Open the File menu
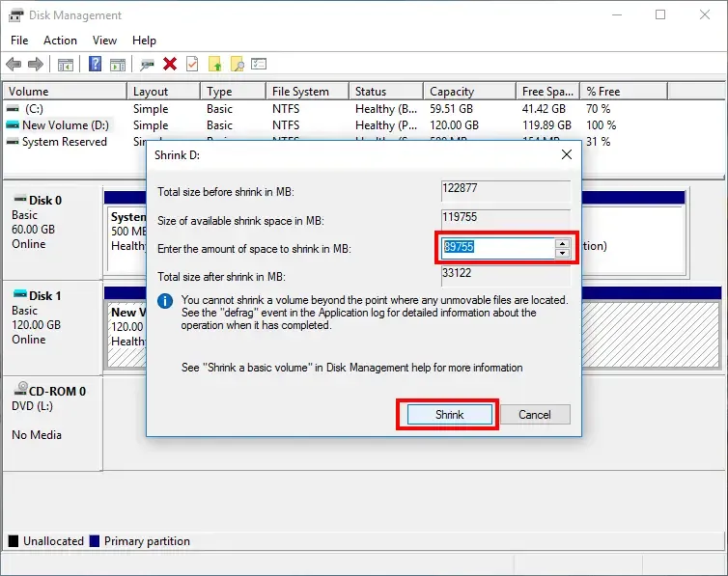 19,41
